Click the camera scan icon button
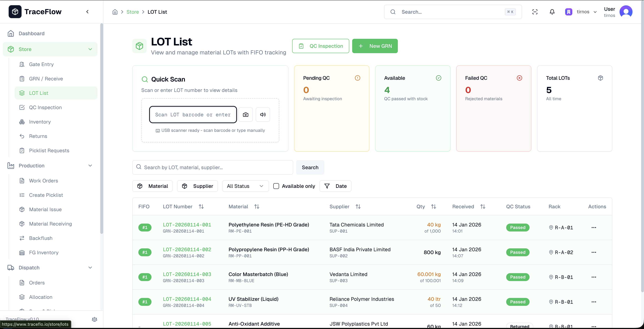644x329 pixels. pos(245,115)
